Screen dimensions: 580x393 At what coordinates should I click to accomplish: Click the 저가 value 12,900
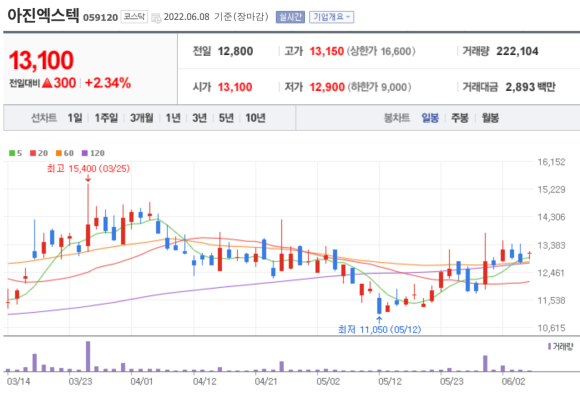coord(327,87)
